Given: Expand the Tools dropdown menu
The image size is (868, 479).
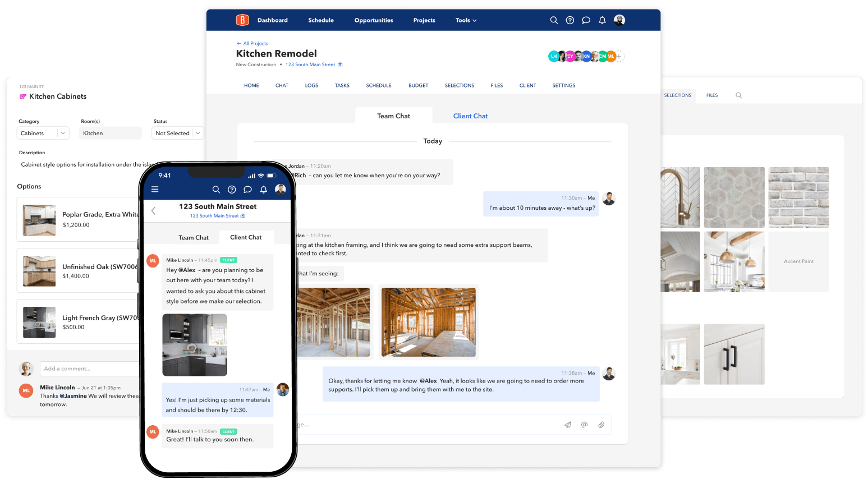Looking at the screenshot, I should (x=466, y=20).
